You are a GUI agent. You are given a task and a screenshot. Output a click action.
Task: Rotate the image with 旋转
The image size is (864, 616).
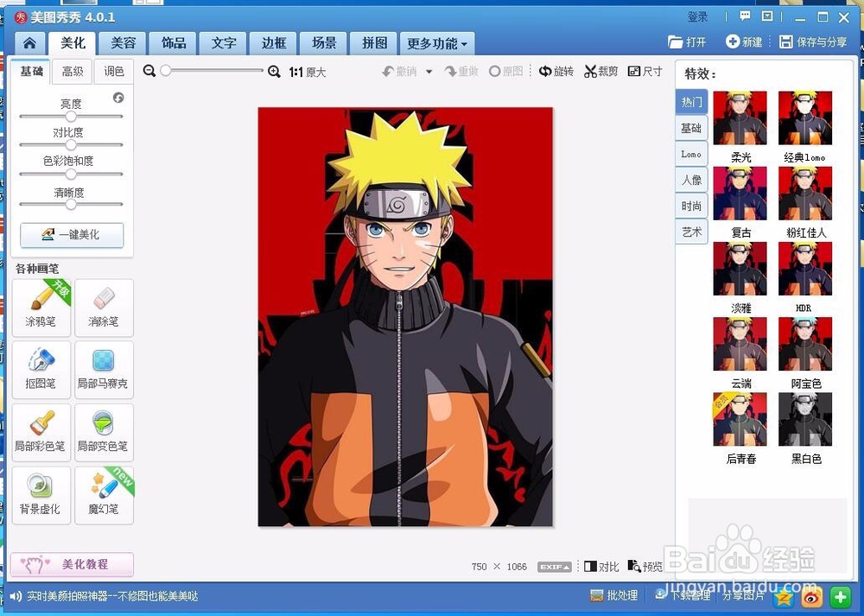coord(556,71)
